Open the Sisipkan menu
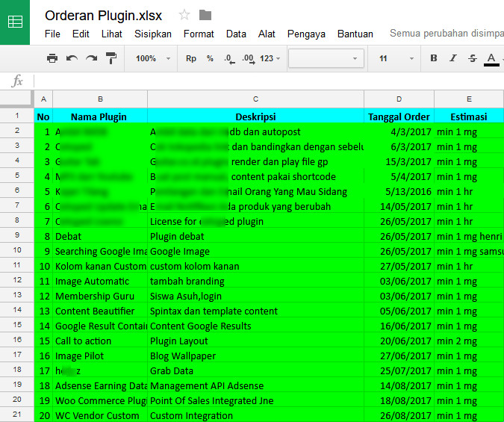 [153, 34]
